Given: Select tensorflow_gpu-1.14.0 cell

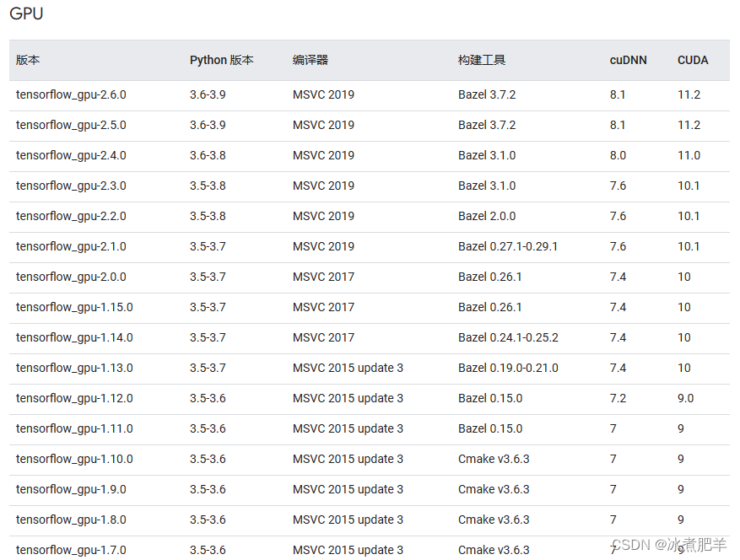Looking at the screenshot, I should click(74, 338).
